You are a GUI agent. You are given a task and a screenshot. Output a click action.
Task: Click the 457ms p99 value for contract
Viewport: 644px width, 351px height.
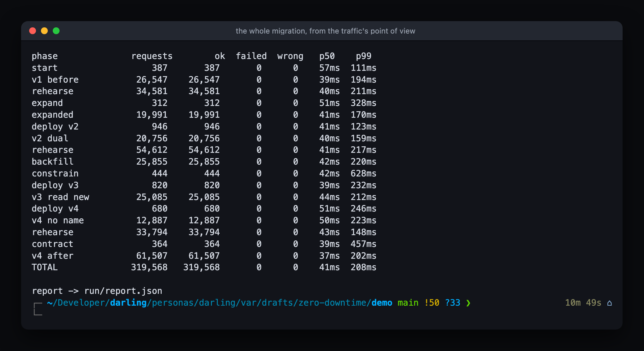(x=364, y=244)
